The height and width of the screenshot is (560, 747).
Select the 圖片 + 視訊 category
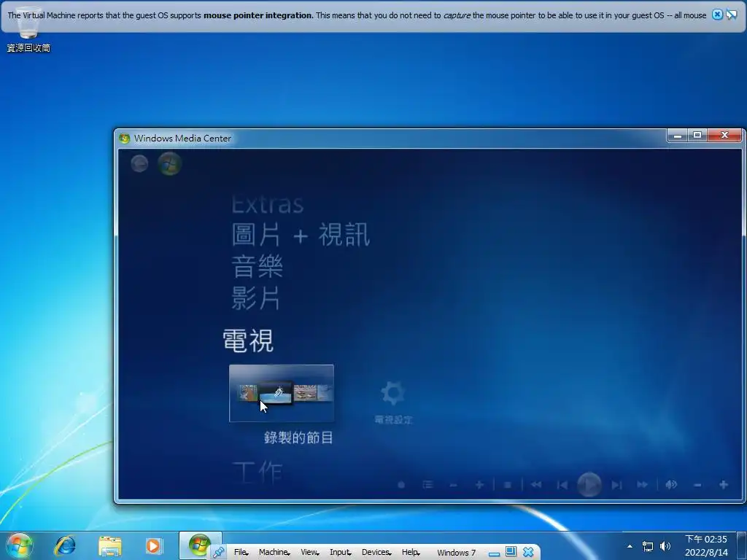tap(301, 235)
